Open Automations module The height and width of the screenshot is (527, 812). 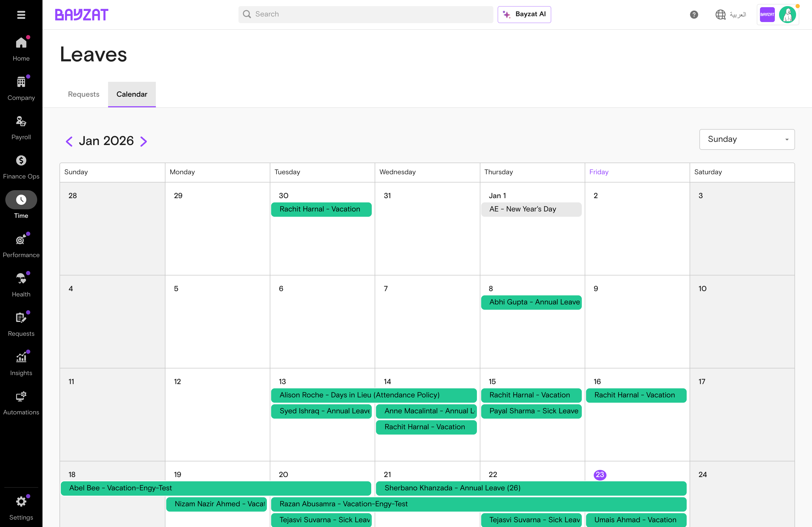pos(21,402)
